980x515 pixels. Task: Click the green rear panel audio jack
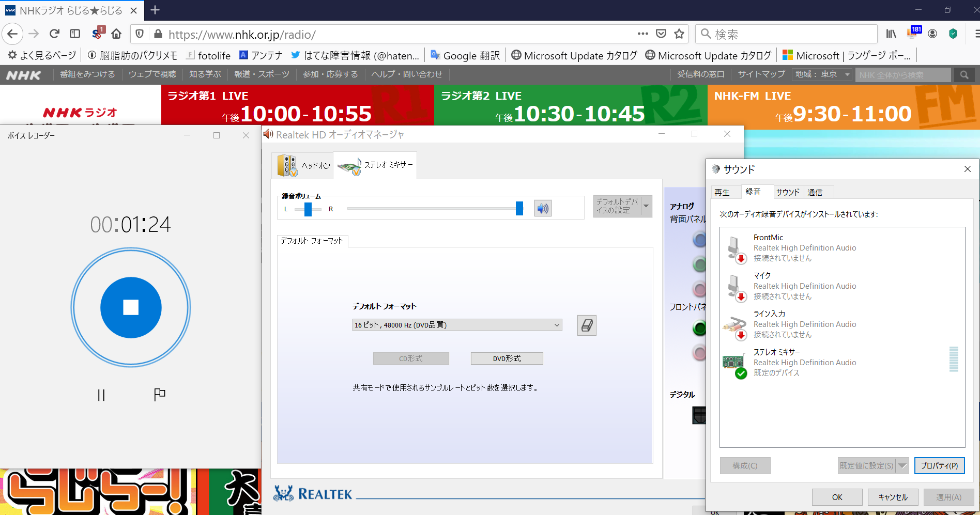[699, 265]
